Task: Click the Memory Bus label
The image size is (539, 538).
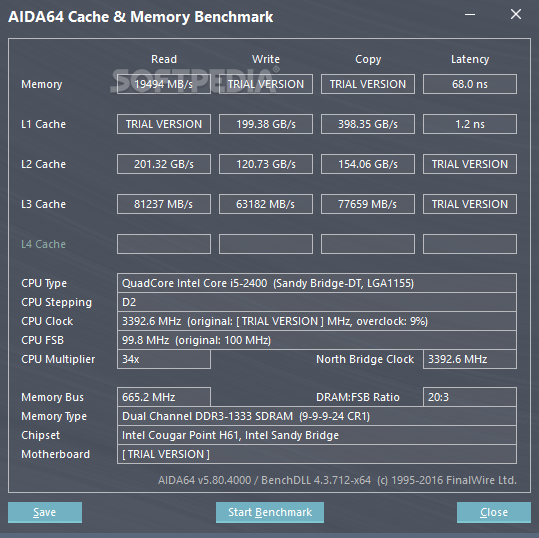Action: click(52, 397)
